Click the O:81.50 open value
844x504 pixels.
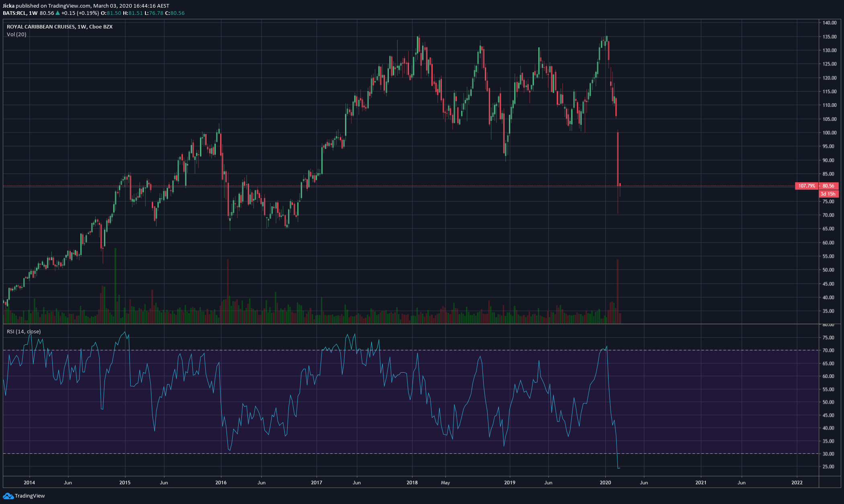click(x=111, y=13)
